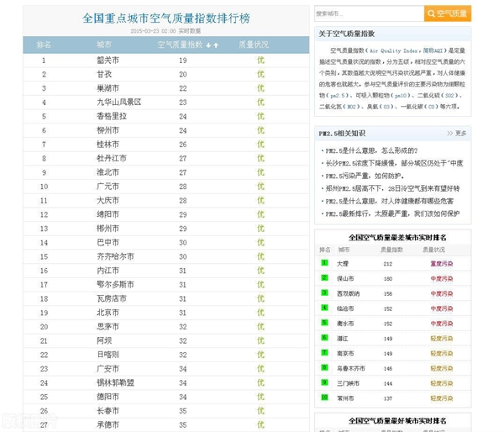This screenshot has width=504, height=432.
Task: Open 齐齐哈尔市 in the main ranking list
Action: [115, 256]
